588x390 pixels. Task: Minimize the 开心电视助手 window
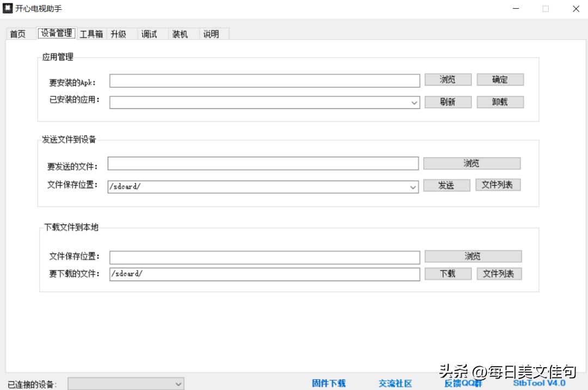[x=516, y=8]
